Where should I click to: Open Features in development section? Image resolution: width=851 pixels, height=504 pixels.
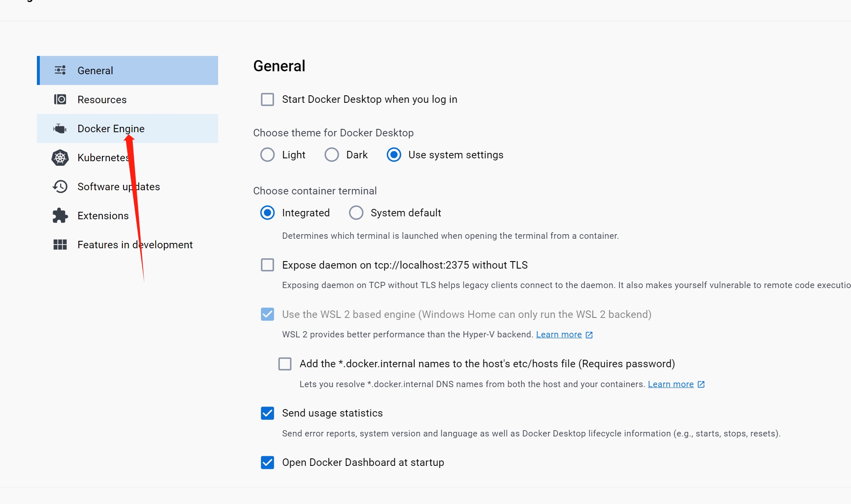(x=127, y=245)
